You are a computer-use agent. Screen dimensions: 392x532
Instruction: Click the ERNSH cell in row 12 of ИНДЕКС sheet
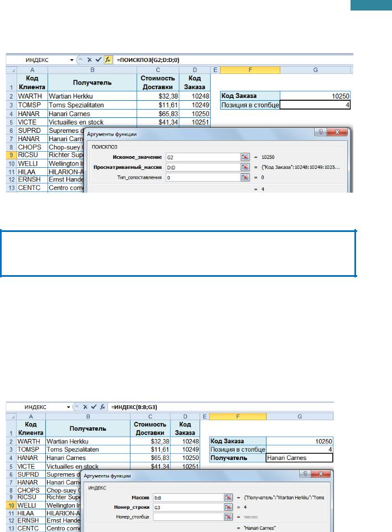pos(30,520)
